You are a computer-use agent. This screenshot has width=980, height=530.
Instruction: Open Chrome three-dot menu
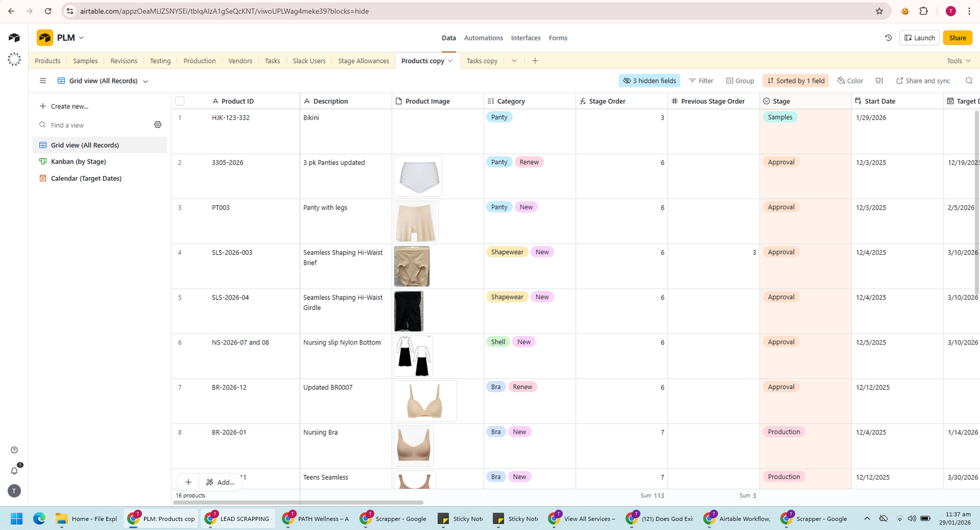coord(969,11)
